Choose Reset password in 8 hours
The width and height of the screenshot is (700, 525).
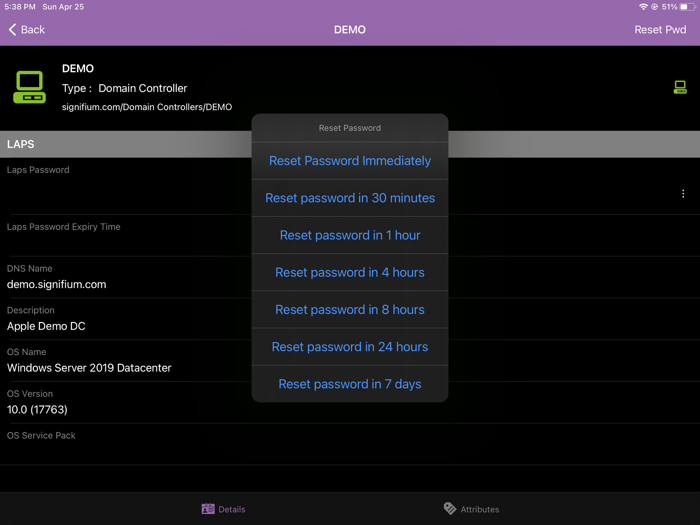click(x=350, y=310)
